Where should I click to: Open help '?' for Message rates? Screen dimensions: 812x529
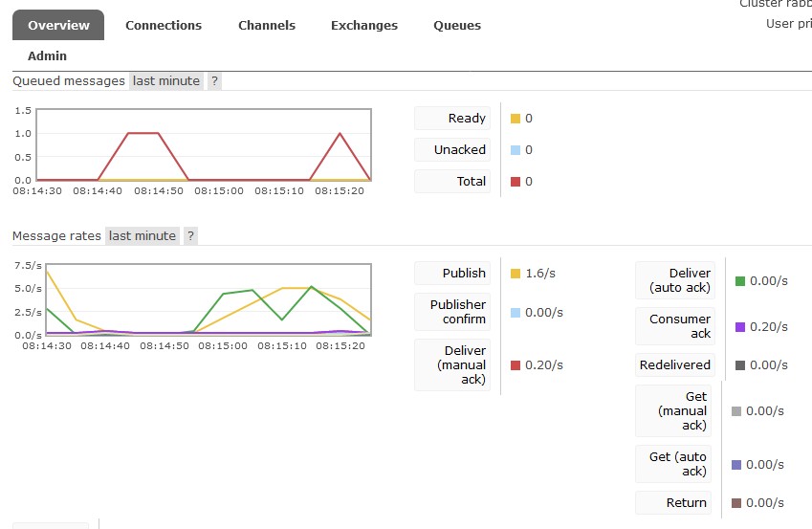click(x=190, y=235)
